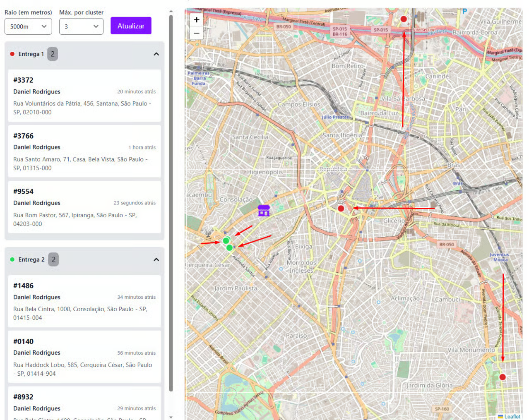Zoom out on the map
The width and height of the screenshot is (529, 420).
click(196, 33)
